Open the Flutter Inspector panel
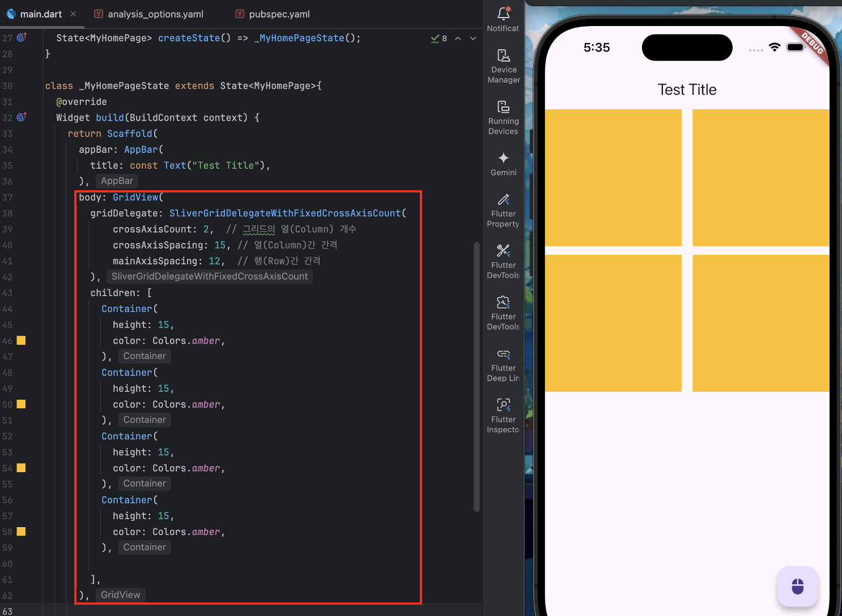Viewport: 842px width, 616px height. coord(503,416)
